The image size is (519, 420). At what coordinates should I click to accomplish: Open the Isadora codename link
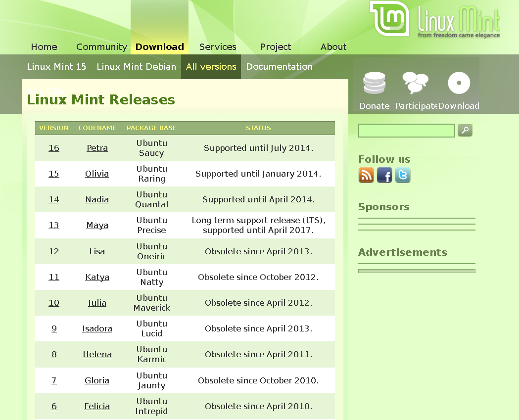tap(97, 328)
